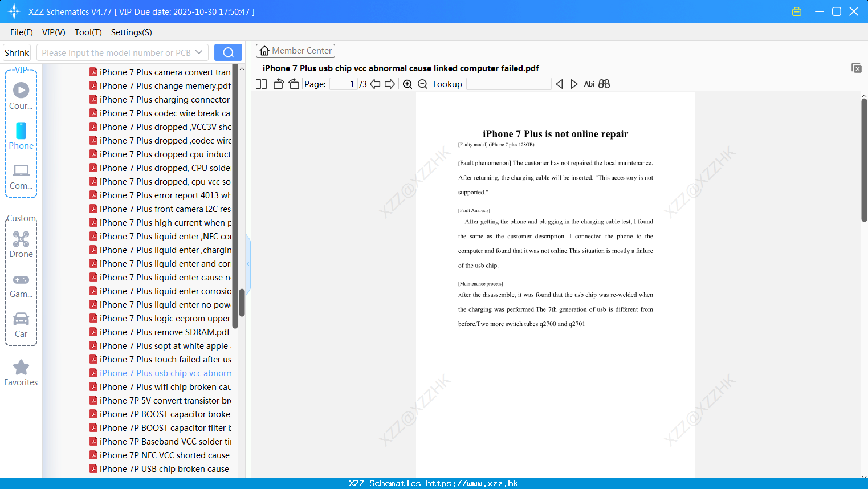The height and width of the screenshot is (489, 868).
Task: Click the red PDF icon beside logic eeprom file
Action: pos(93,318)
